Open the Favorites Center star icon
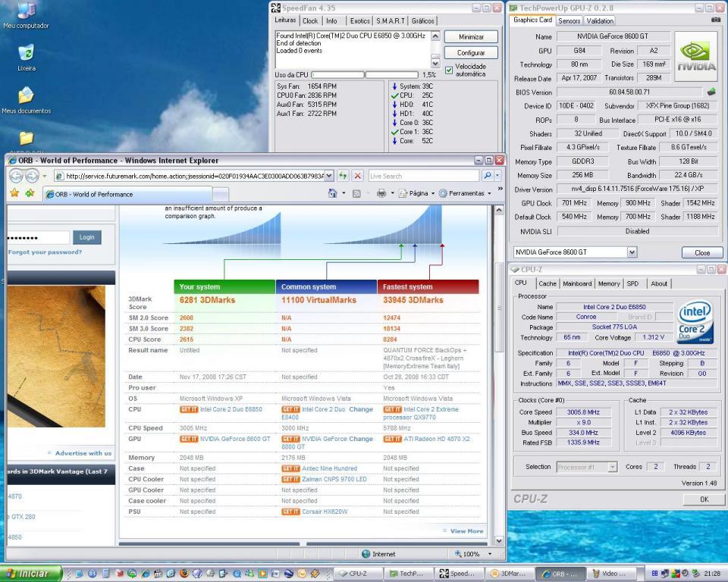 [x=15, y=193]
